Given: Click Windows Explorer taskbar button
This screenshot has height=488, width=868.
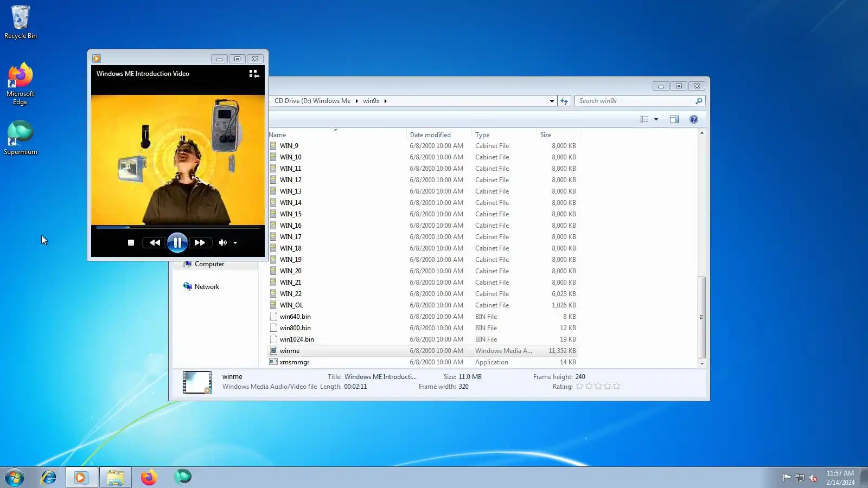Looking at the screenshot, I should pos(115,478).
